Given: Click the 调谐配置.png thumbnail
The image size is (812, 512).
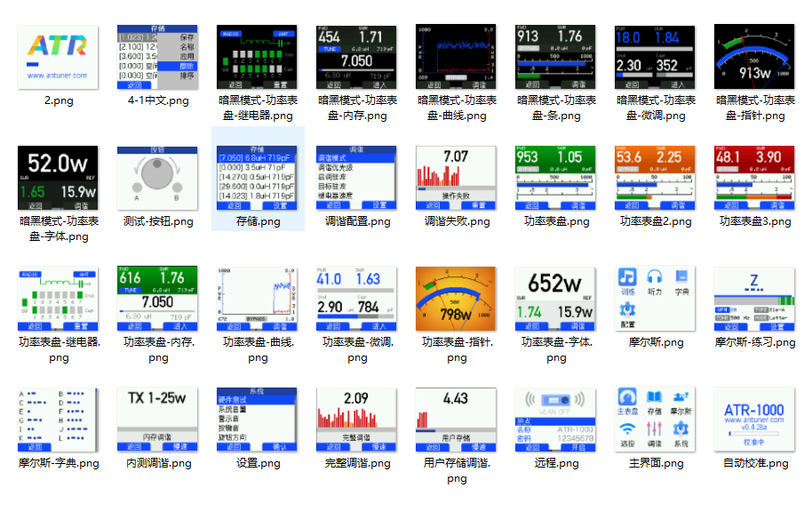Looking at the screenshot, I should point(357,178).
